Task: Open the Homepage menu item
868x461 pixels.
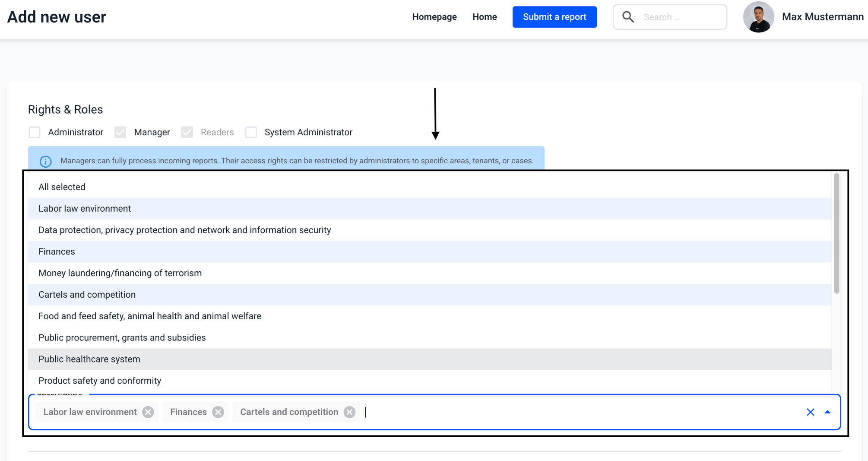Action: click(434, 17)
